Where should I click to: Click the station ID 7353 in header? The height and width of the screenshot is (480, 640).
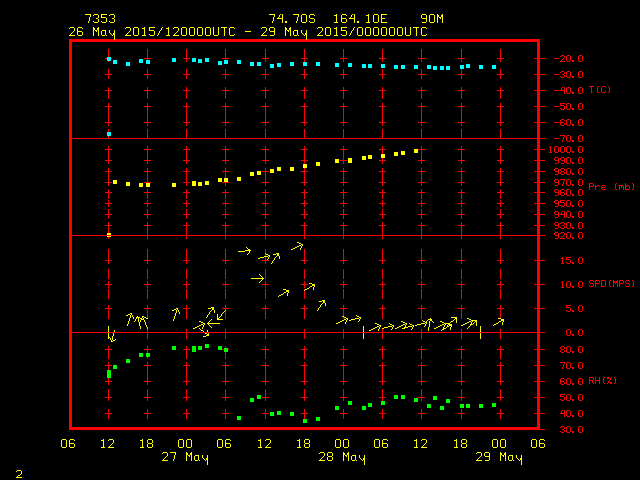(100, 19)
